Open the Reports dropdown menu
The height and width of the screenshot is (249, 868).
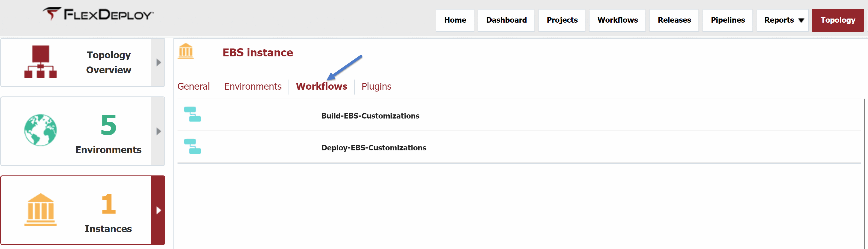coord(783,20)
